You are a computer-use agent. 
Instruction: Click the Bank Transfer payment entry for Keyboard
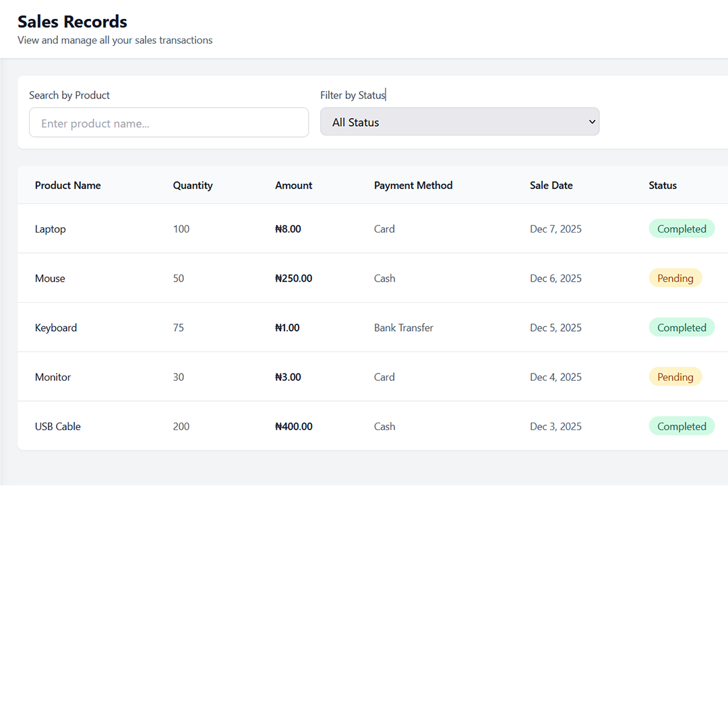403,327
